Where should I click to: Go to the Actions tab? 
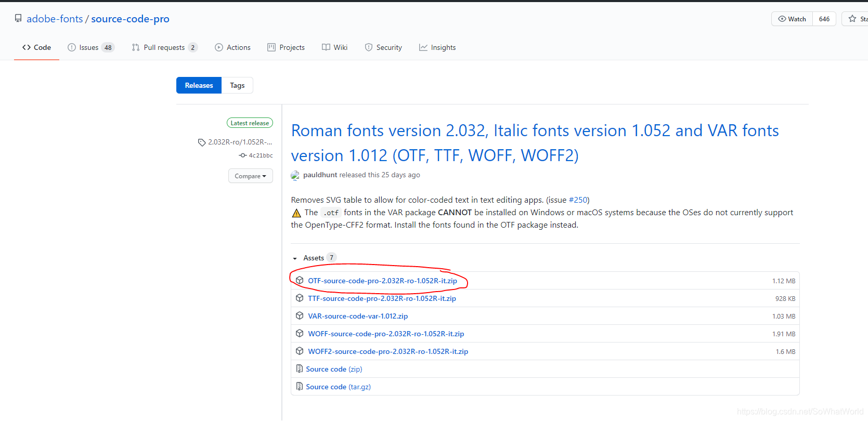point(232,47)
